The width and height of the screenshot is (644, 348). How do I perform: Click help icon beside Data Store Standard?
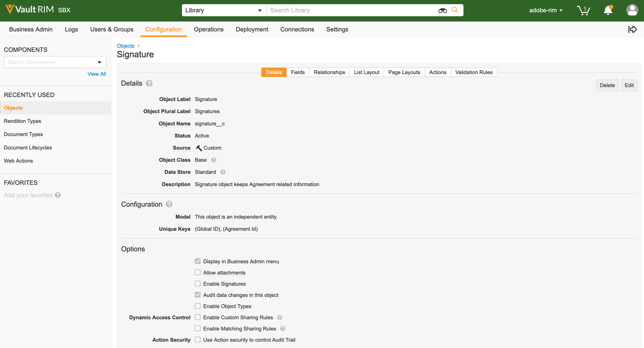223,172
